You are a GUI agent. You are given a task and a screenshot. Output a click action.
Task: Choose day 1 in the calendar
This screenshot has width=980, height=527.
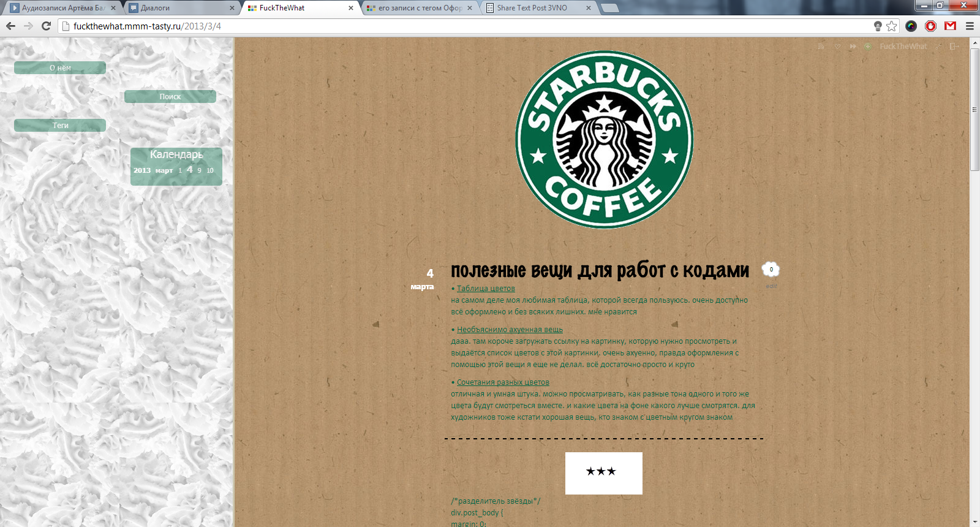[180, 171]
